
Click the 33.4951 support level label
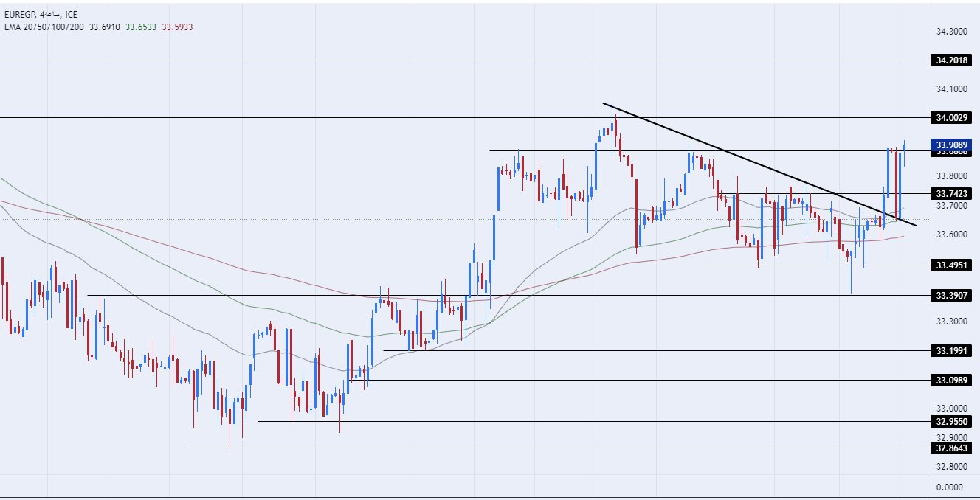click(951, 265)
